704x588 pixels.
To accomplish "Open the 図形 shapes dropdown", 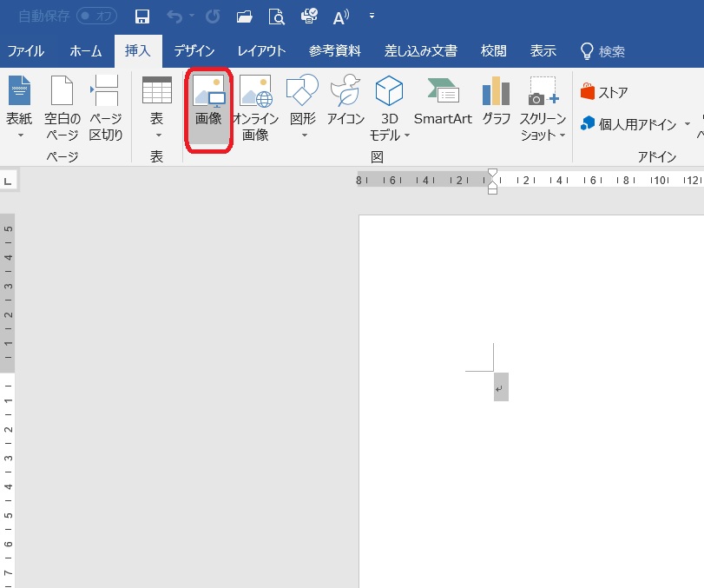I will click(x=303, y=108).
